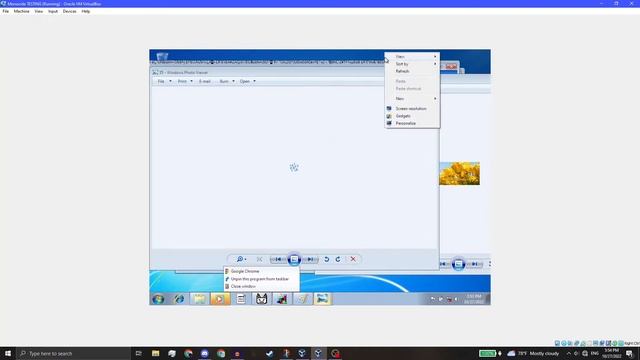Open the Photo Viewer icon on Windows 7 taskbar
The height and width of the screenshot is (360, 640).
[x=322, y=299]
